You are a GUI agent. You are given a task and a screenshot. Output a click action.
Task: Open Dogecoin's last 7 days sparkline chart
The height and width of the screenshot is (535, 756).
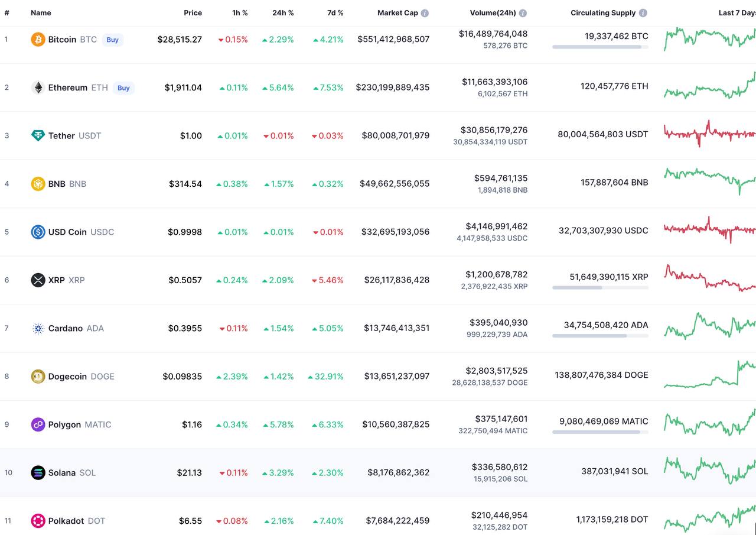[709, 375]
